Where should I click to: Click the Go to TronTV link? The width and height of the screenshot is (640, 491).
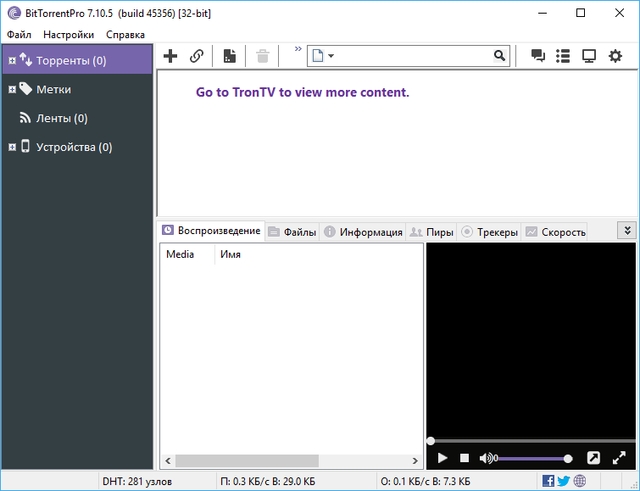click(x=302, y=92)
